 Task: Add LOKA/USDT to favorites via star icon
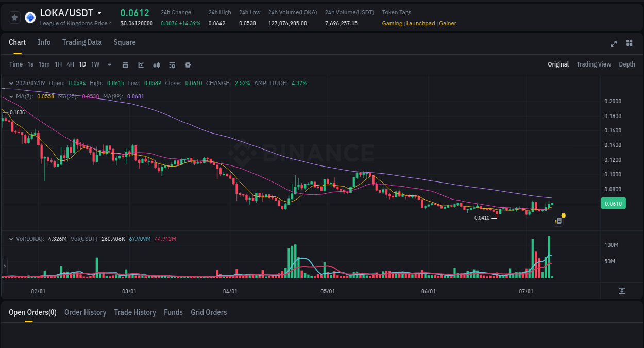tap(14, 17)
